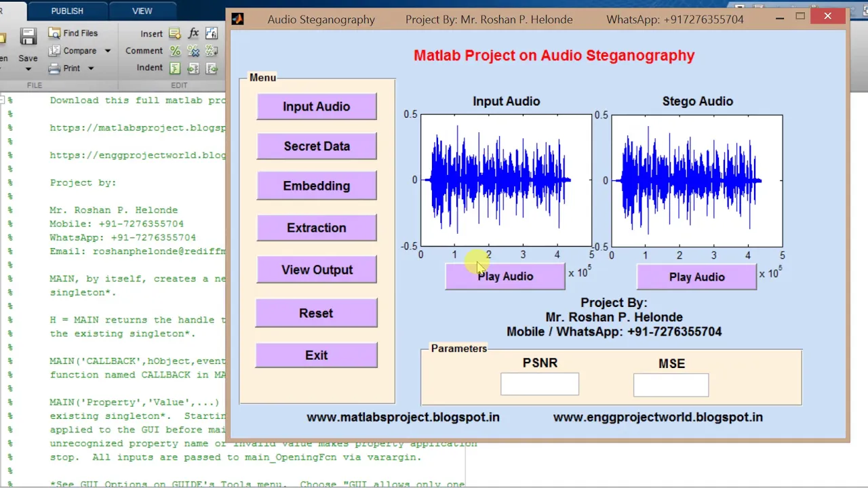Click the Secret Data button
The image size is (868, 488).
(x=317, y=146)
